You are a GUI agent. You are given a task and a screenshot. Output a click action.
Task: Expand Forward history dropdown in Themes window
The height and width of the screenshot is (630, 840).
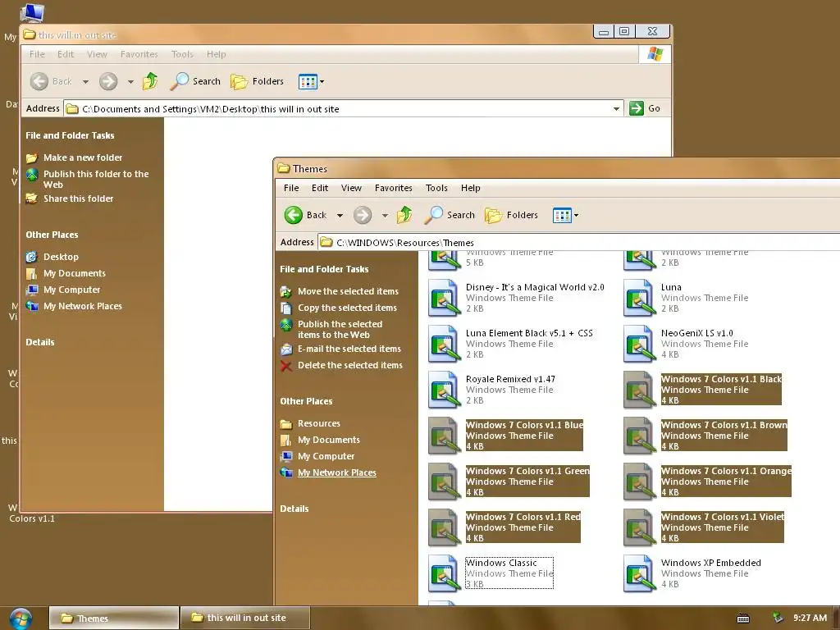tap(385, 216)
